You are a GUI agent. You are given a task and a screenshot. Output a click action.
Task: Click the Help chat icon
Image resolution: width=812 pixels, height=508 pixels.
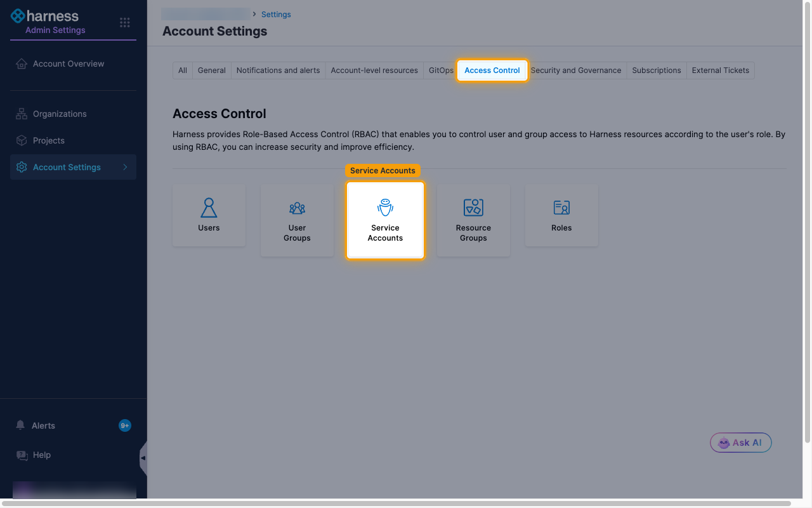point(22,455)
